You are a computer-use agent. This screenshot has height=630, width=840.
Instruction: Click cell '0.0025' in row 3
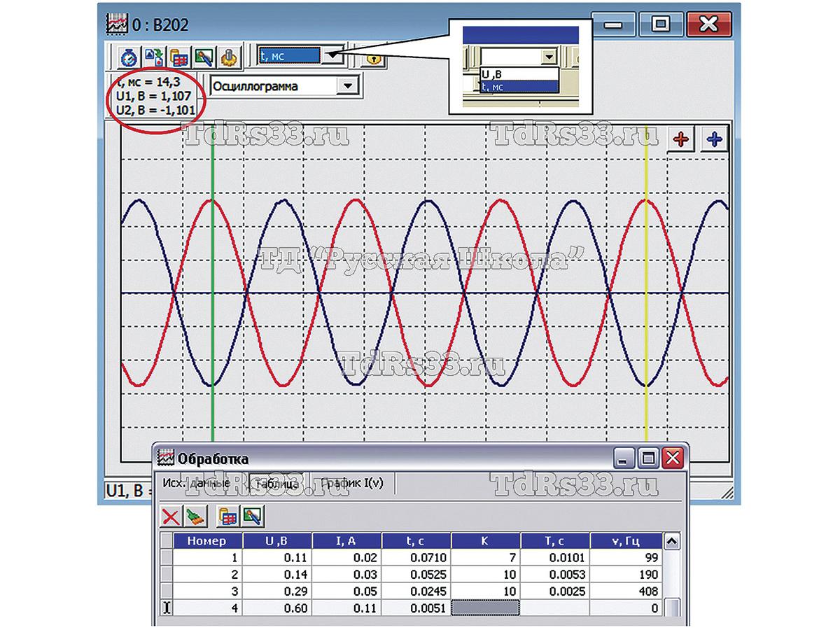point(554,591)
